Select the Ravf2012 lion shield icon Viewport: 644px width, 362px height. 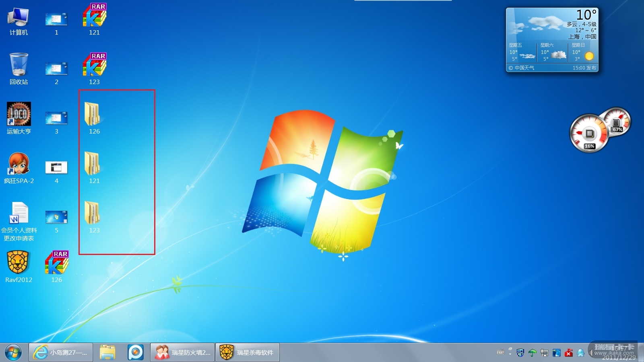(x=19, y=267)
